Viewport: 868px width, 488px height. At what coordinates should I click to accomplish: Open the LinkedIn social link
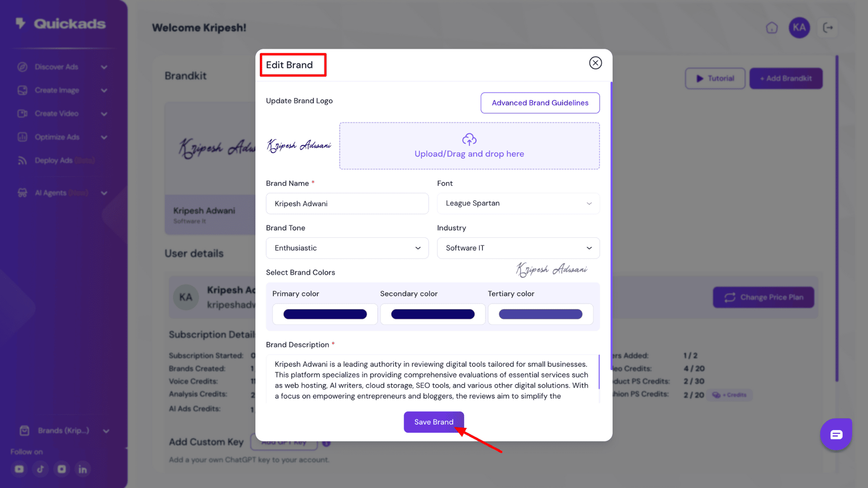coord(83,469)
